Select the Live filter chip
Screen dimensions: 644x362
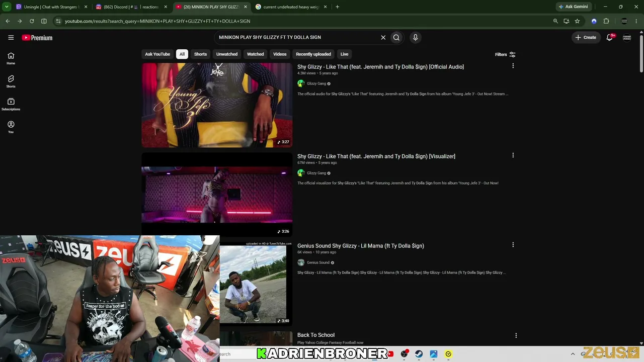(344, 54)
